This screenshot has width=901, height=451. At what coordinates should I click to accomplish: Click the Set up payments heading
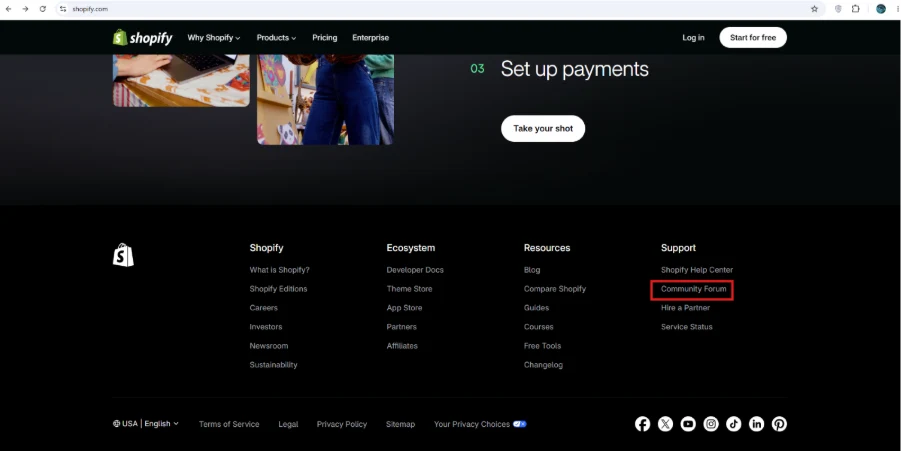pyautogui.click(x=574, y=69)
